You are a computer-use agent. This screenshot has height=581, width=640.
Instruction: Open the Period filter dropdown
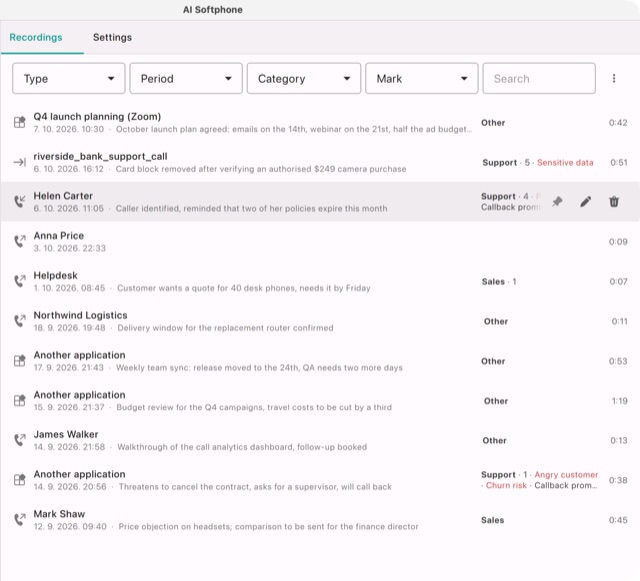[x=186, y=78]
